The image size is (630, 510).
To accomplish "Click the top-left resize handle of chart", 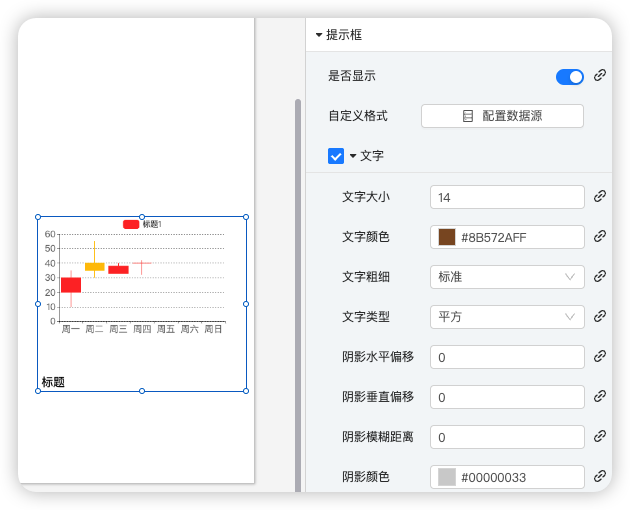I will click(38, 217).
